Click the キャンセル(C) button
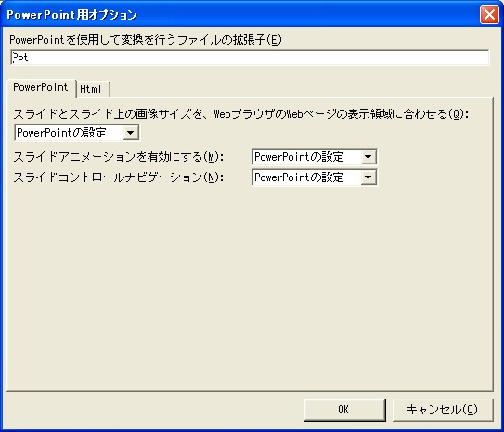Viewport: 504px width, 432px height. (443, 410)
